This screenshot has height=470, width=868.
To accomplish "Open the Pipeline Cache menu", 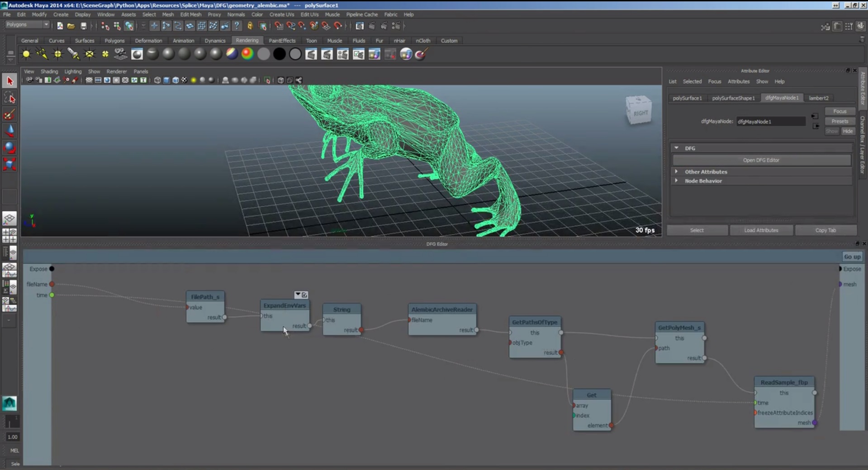I will 361,14.
